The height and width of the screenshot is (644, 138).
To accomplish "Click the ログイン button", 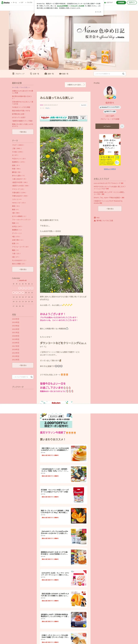I will 132,2.
